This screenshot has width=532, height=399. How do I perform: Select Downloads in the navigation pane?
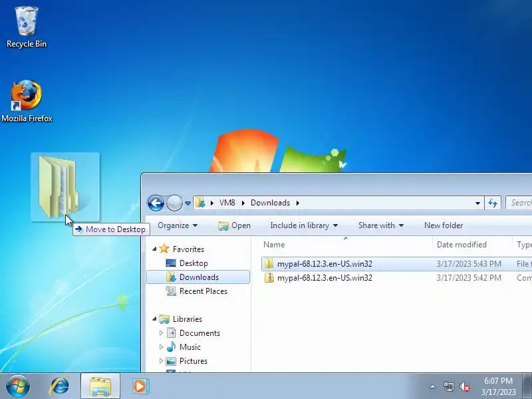coord(198,277)
